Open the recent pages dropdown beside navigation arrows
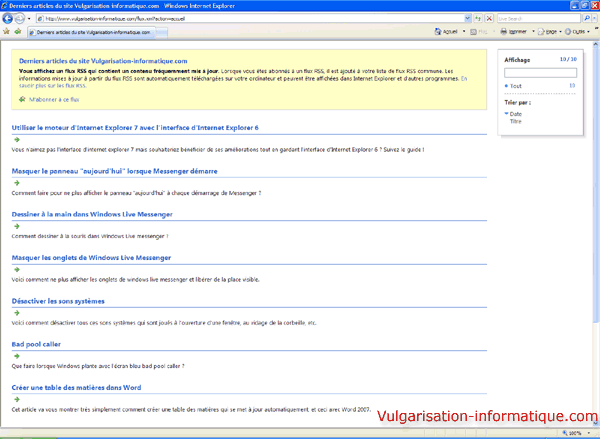This screenshot has height=439, width=600. (x=29, y=19)
